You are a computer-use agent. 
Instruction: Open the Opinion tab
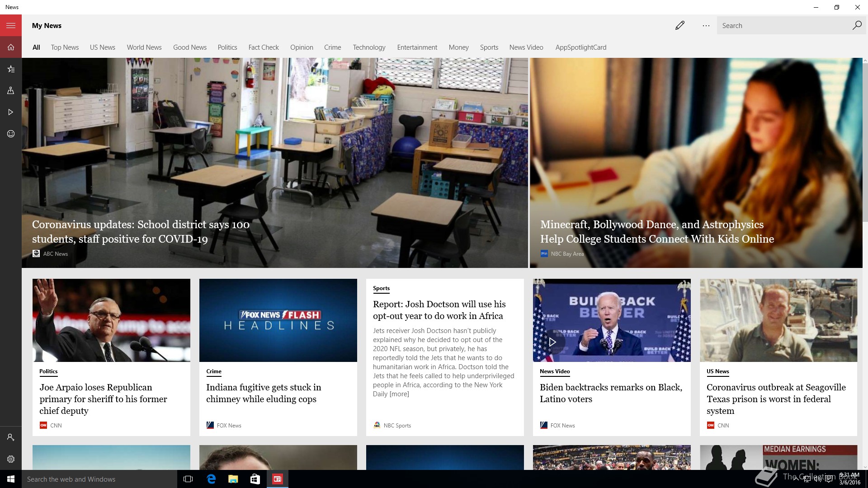[x=302, y=47]
